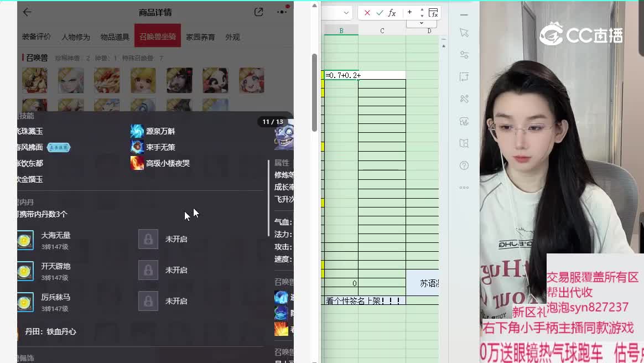Click the share icon in the 商品详情 header
This screenshot has height=363, width=644.
pos(258,11)
